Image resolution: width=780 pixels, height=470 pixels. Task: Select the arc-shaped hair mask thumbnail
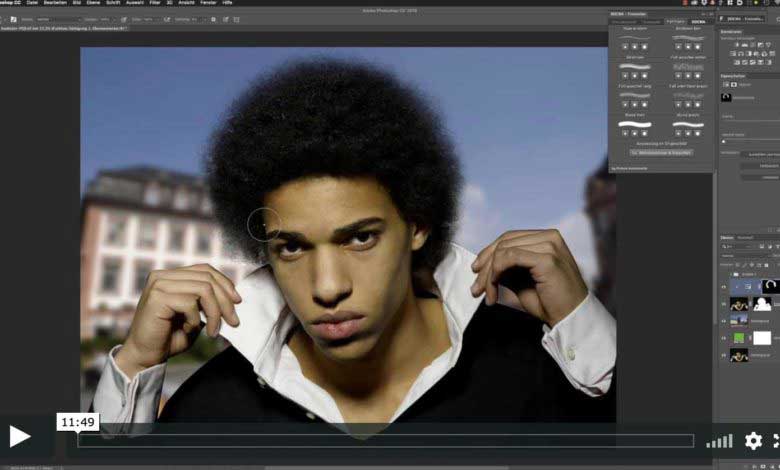tap(771, 286)
